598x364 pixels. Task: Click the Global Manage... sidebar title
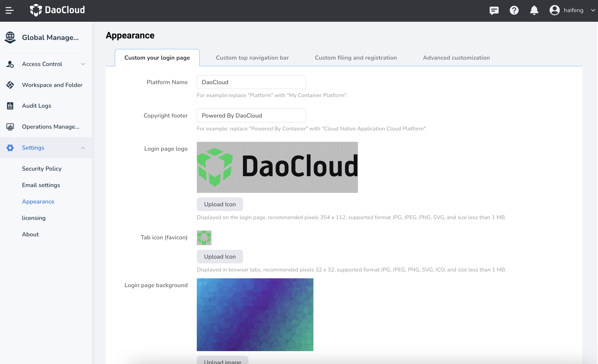(50, 37)
